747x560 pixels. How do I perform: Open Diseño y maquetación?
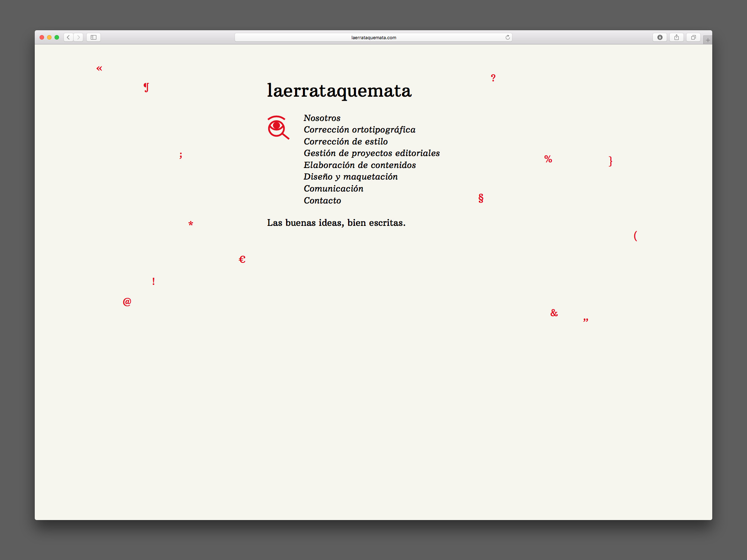(x=351, y=177)
